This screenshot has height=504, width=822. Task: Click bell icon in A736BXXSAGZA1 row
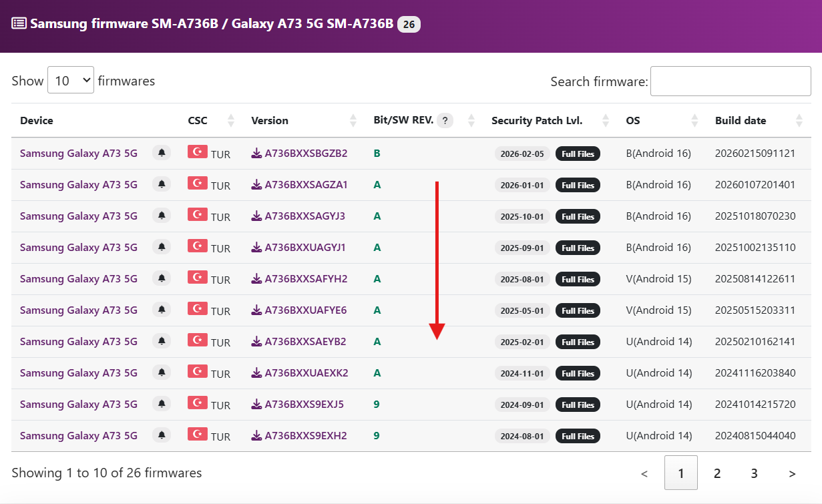(162, 184)
